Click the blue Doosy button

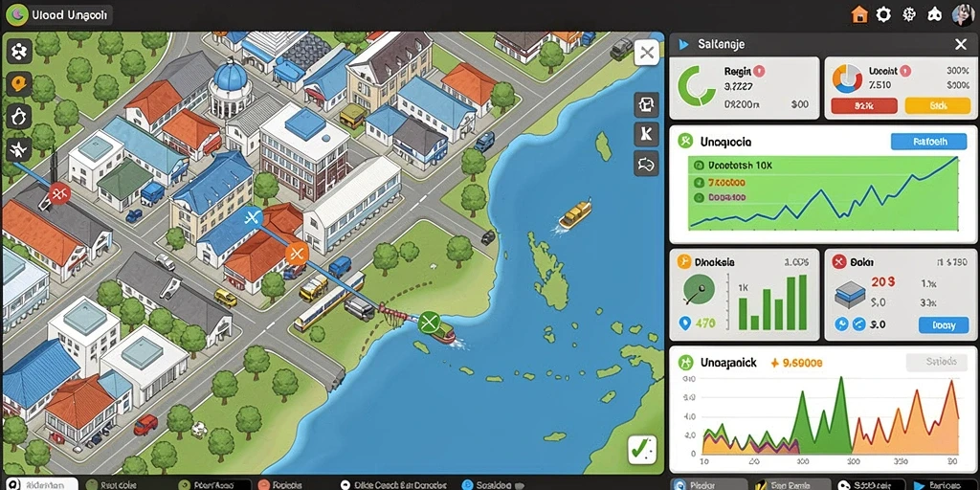pyautogui.click(x=940, y=325)
